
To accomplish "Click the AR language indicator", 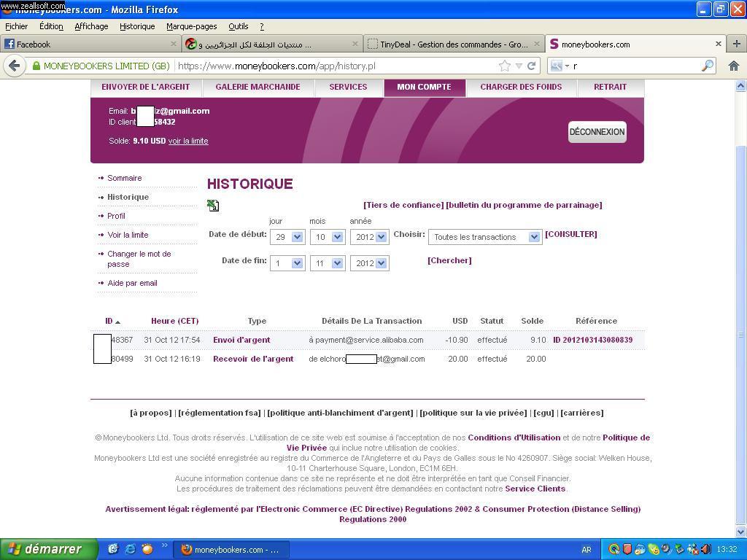I will (x=587, y=550).
